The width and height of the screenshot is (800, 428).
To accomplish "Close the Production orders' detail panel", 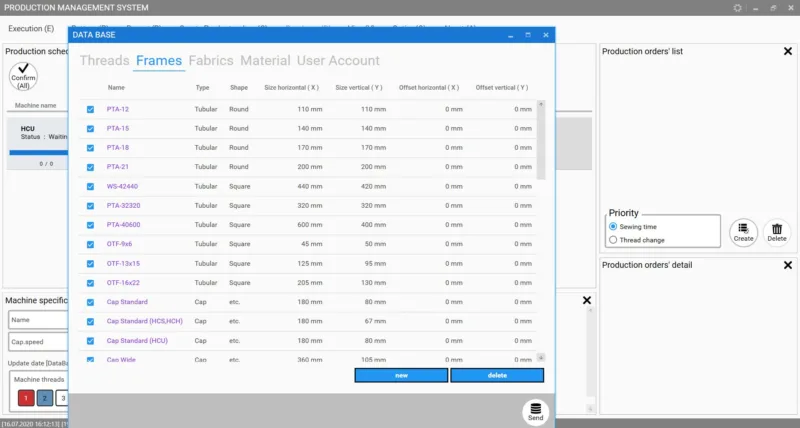I will coord(788,265).
